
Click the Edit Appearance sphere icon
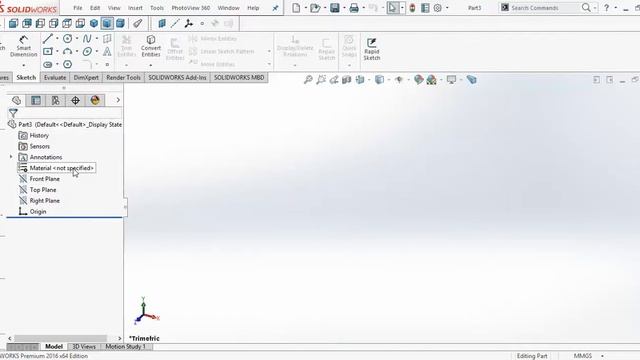click(418, 80)
